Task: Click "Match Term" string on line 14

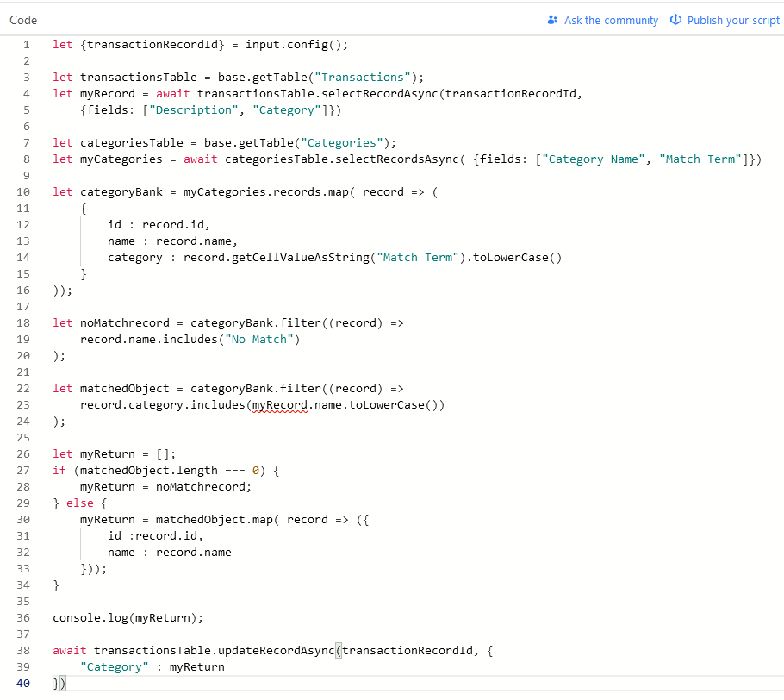Action: coord(418,258)
